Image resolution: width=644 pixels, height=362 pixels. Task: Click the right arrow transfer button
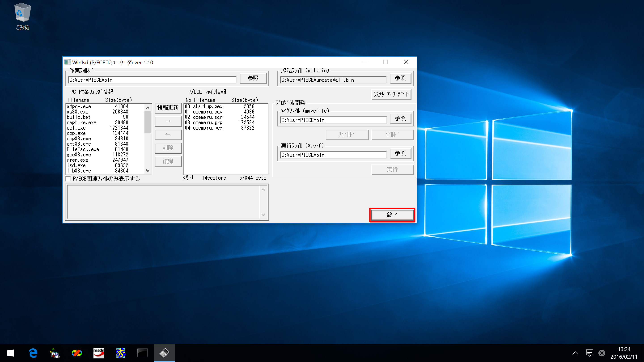168,121
